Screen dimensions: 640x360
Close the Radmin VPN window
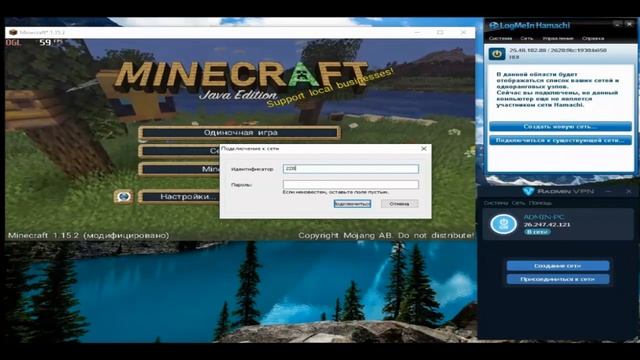(628, 191)
